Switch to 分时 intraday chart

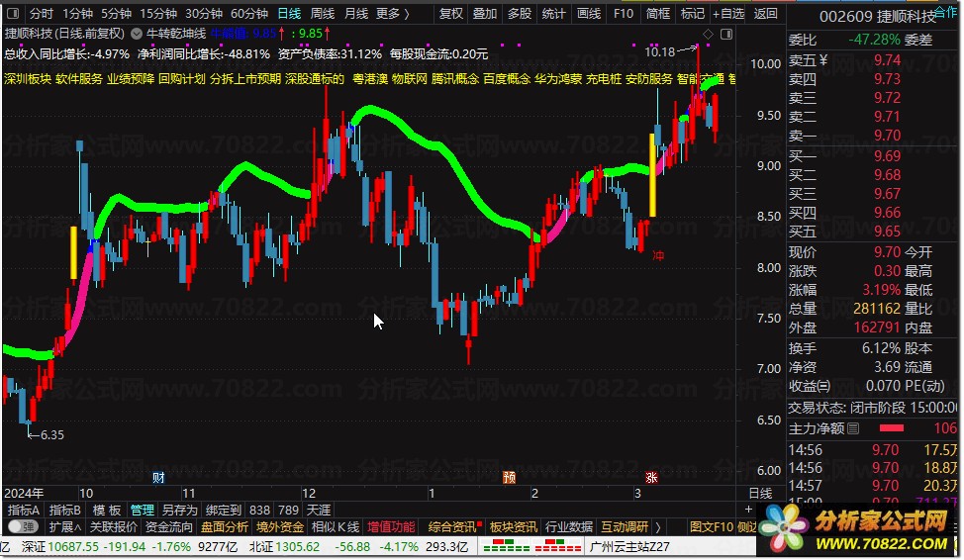coord(42,13)
